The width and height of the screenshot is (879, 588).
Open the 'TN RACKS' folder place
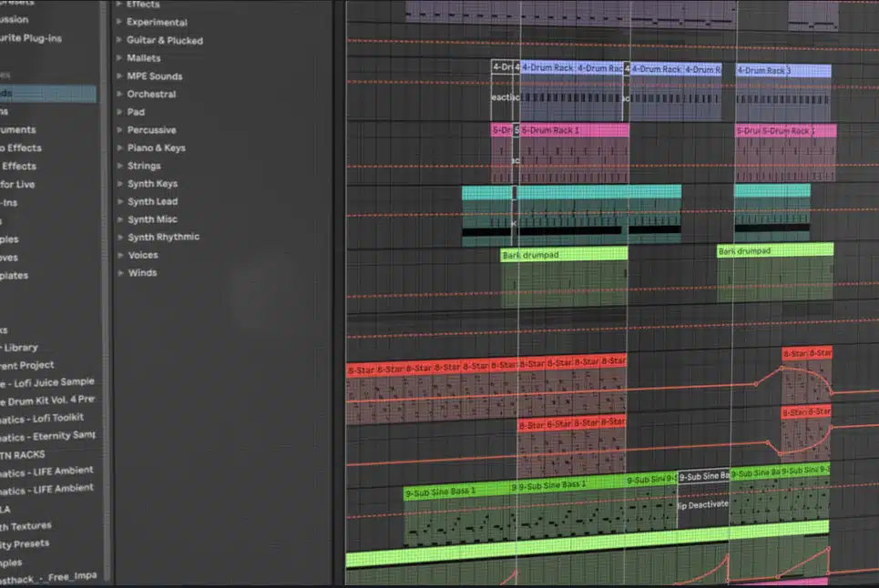coord(23,455)
